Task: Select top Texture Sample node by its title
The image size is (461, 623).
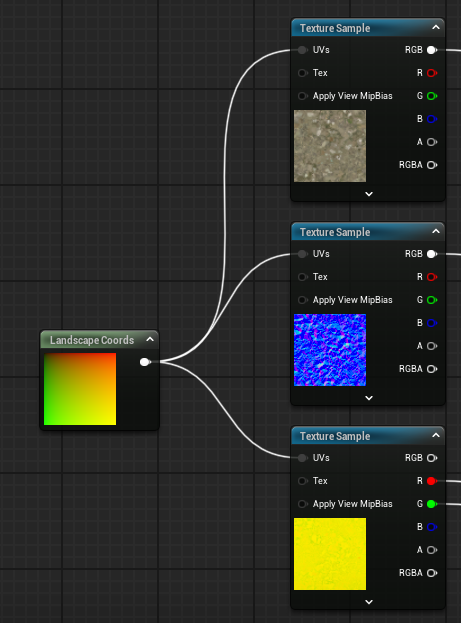Action: [335, 28]
